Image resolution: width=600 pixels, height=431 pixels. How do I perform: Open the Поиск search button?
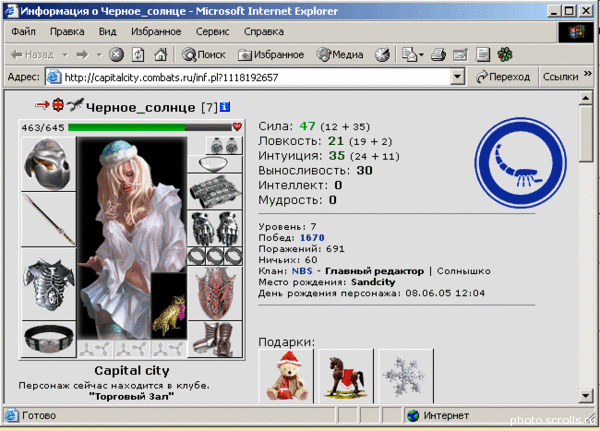(204, 55)
